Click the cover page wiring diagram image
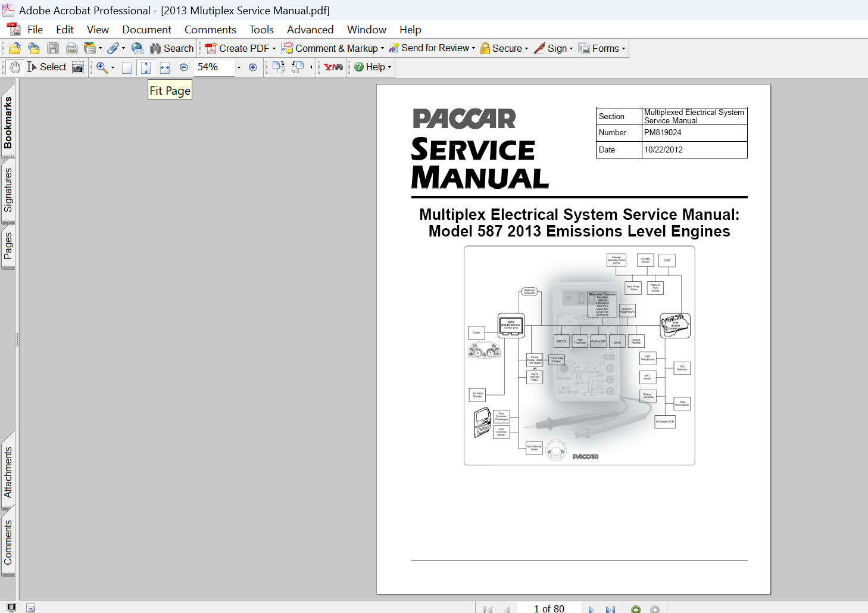This screenshot has height=613, width=868. 579,356
